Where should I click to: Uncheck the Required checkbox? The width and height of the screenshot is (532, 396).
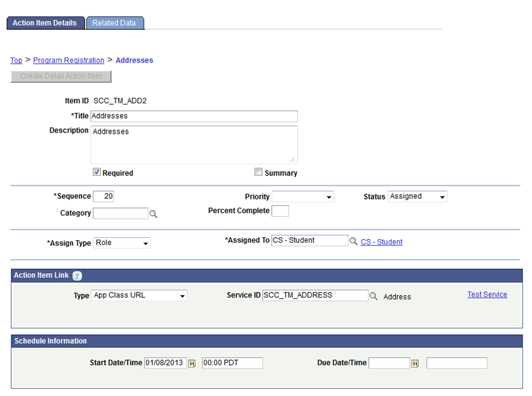[97, 172]
